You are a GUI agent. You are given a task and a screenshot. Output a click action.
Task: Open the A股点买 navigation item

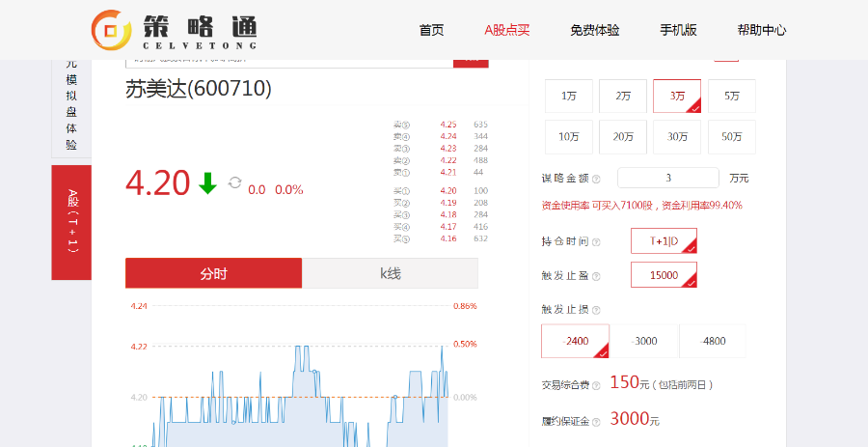click(507, 30)
